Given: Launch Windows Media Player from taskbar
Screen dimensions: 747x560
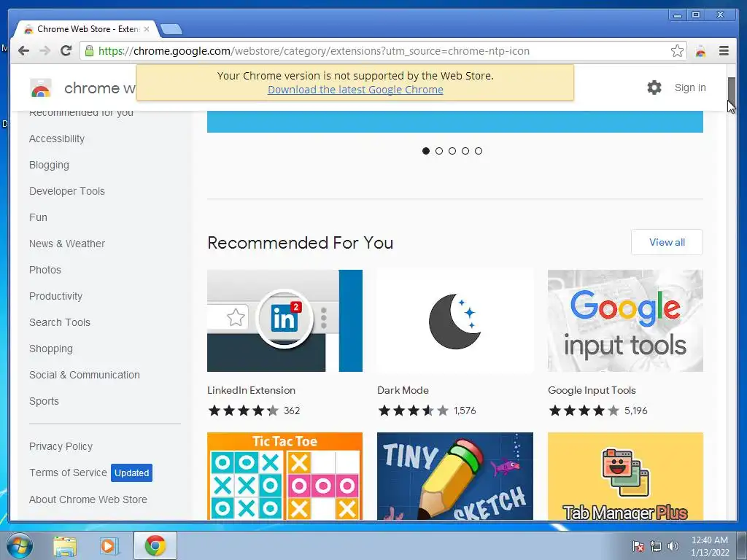Looking at the screenshot, I should coord(109,546).
